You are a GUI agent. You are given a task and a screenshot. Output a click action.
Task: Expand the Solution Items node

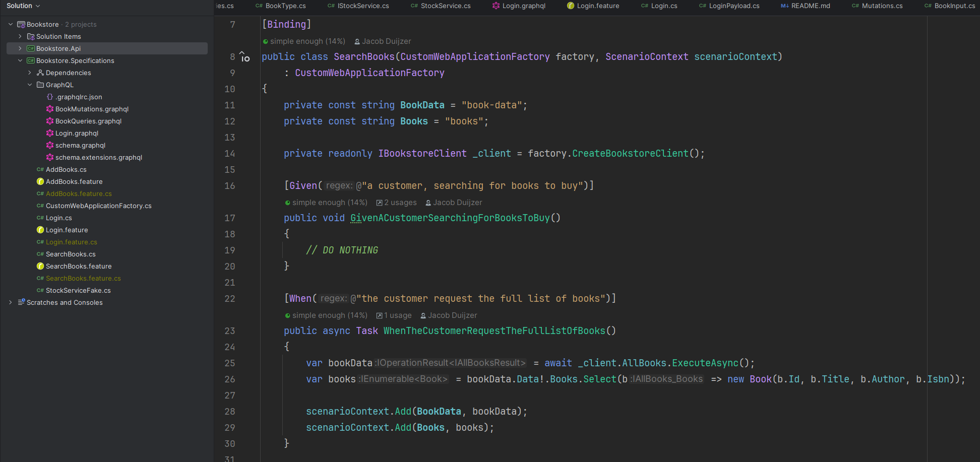20,36
